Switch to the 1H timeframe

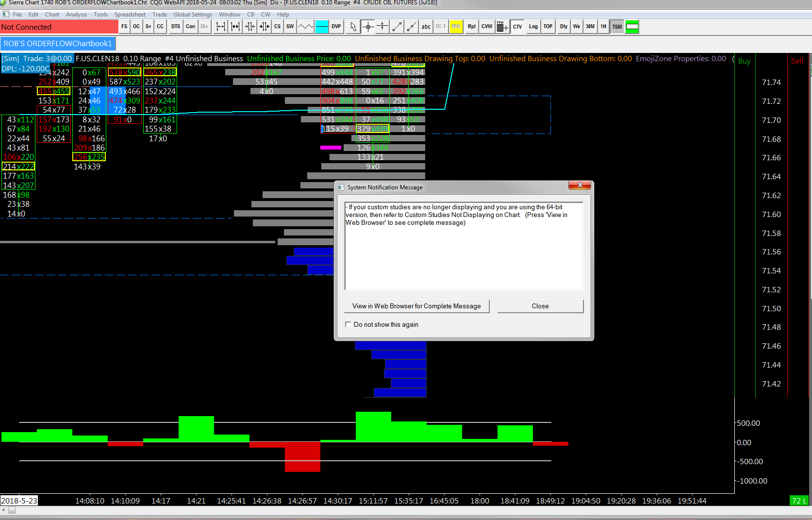(x=603, y=27)
